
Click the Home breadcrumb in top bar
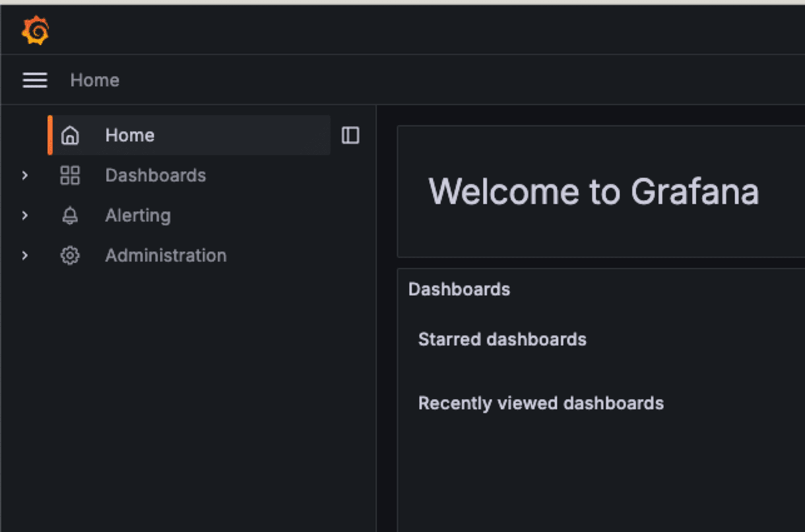point(95,80)
